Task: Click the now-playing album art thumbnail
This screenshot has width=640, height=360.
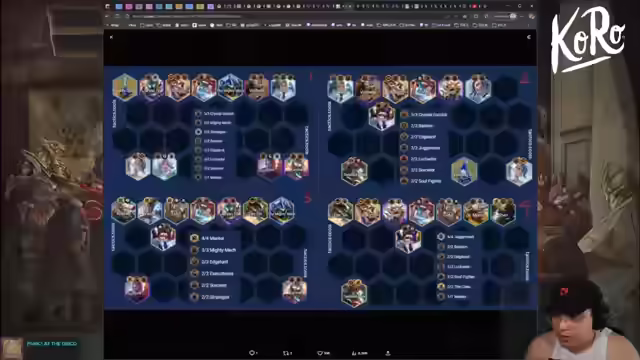Action: click(11, 349)
